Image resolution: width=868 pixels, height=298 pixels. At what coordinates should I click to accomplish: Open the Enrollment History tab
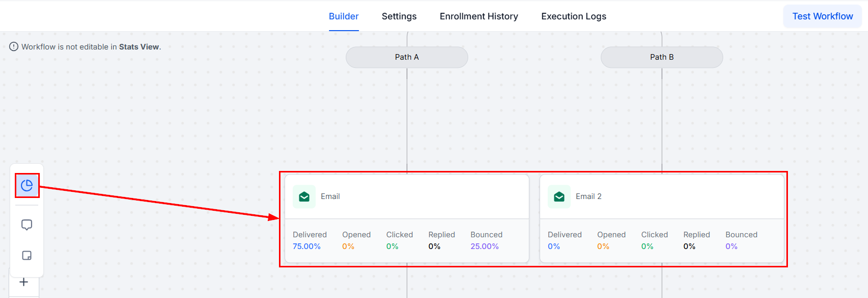click(x=479, y=16)
